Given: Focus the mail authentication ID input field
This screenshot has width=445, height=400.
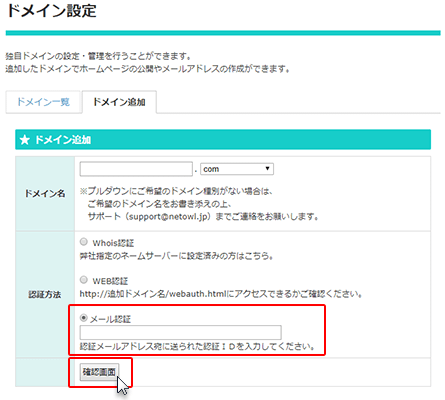Looking at the screenshot, I should click(180, 332).
